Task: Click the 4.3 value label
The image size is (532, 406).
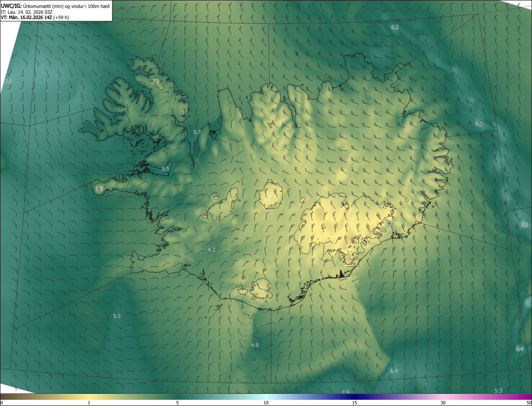Action: pyautogui.click(x=211, y=249)
